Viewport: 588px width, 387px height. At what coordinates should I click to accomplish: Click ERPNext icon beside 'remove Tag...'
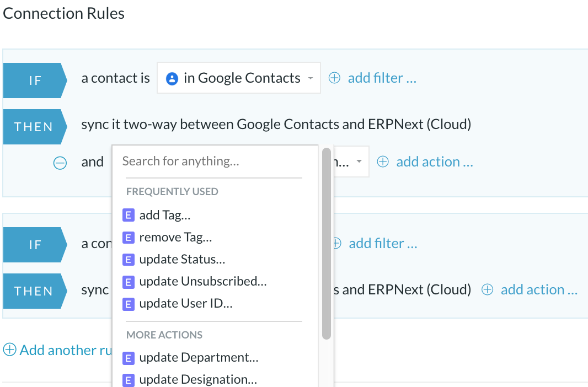click(129, 238)
